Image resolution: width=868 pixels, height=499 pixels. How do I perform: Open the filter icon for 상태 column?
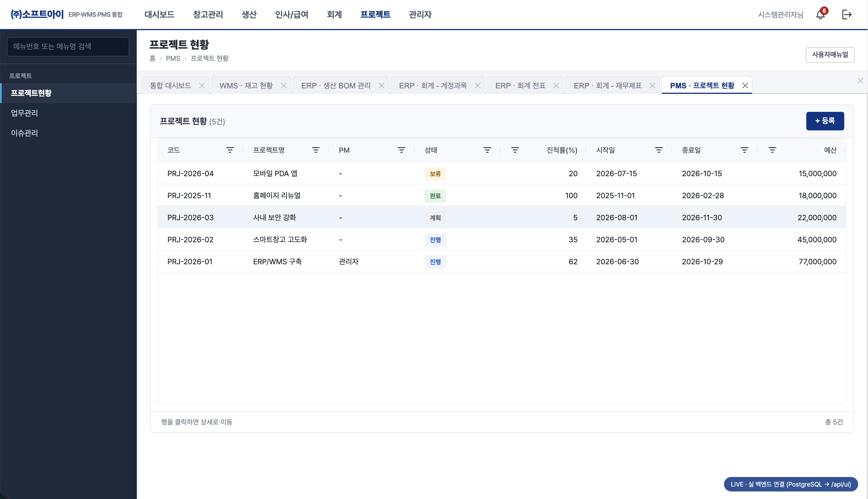(x=487, y=150)
